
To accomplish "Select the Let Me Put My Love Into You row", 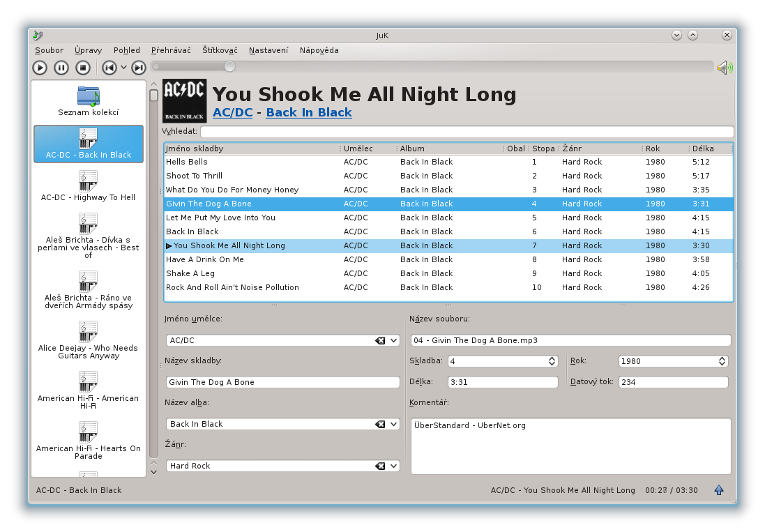I will (449, 218).
